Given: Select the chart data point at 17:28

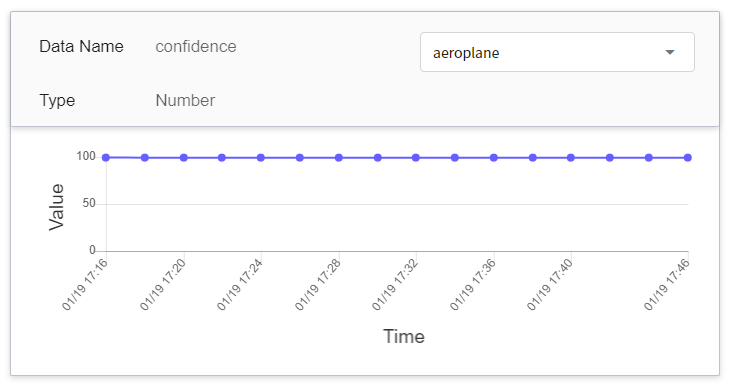Looking at the screenshot, I should tap(339, 158).
